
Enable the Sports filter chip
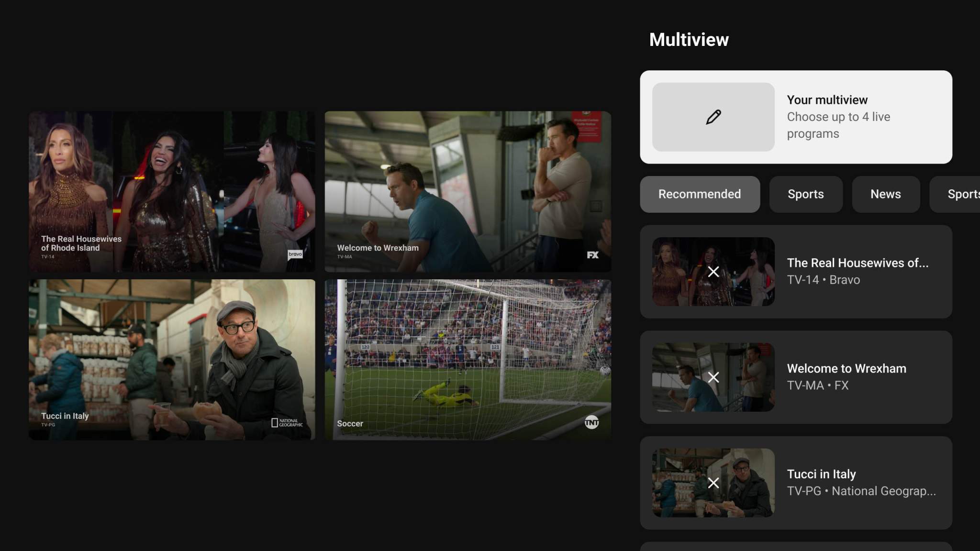806,194
